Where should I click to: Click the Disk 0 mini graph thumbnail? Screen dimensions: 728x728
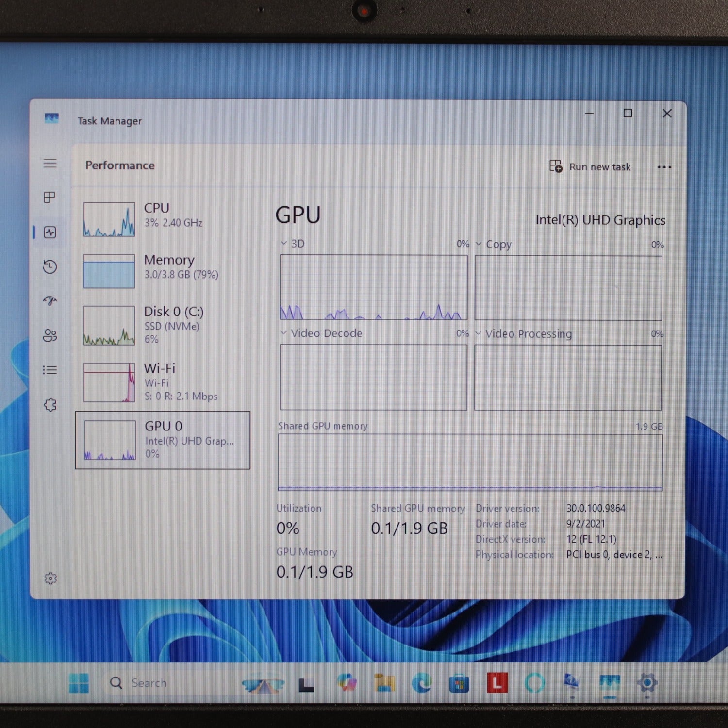tap(109, 325)
